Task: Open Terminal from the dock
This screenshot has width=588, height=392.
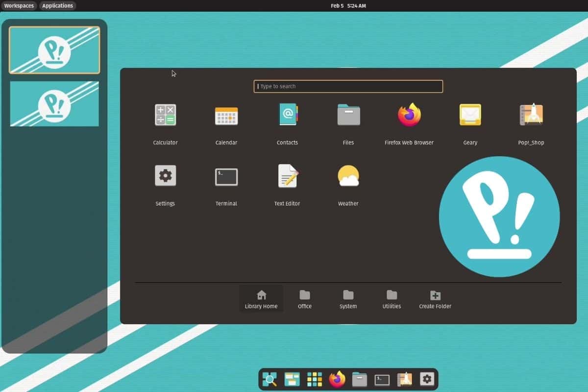Action: click(382, 379)
